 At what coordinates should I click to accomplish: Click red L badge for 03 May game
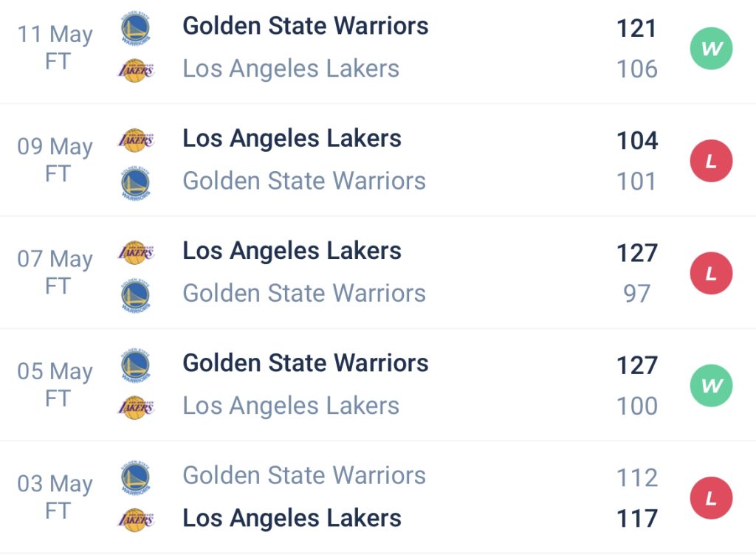click(711, 498)
